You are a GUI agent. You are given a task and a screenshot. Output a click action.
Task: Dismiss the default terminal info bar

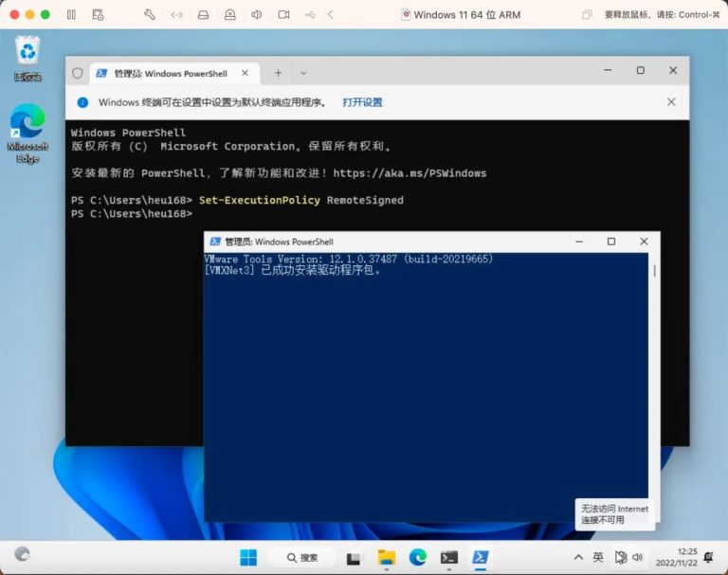(x=671, y=102)
